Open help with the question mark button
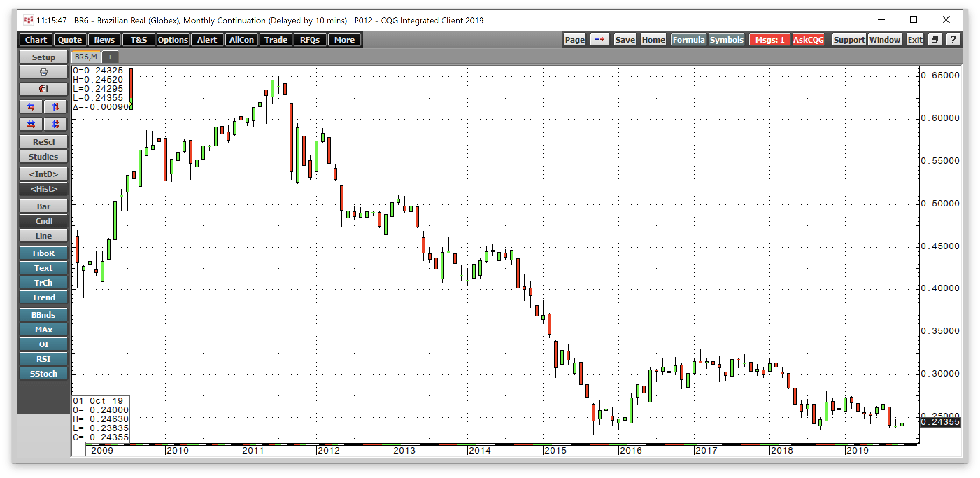Viewport: 980px width, 478px height. pos(953,40)
